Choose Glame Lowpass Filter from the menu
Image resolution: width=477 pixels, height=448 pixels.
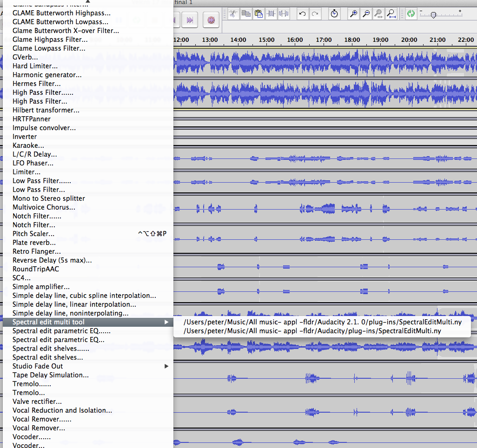88,48
